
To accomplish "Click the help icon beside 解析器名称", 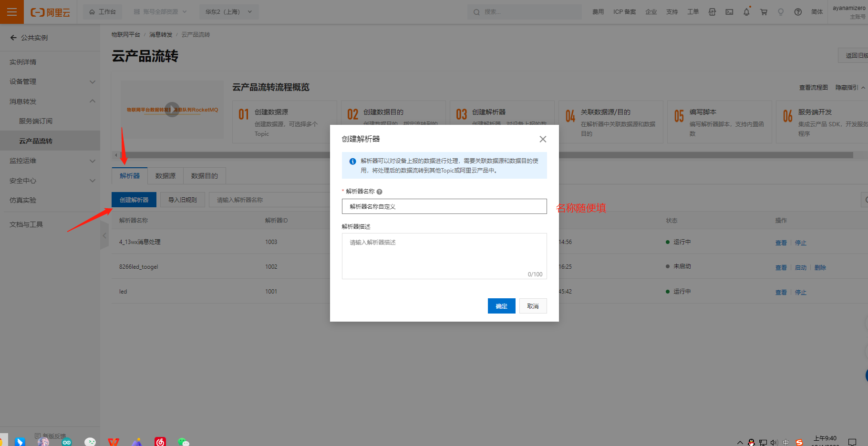I will 380,192.
